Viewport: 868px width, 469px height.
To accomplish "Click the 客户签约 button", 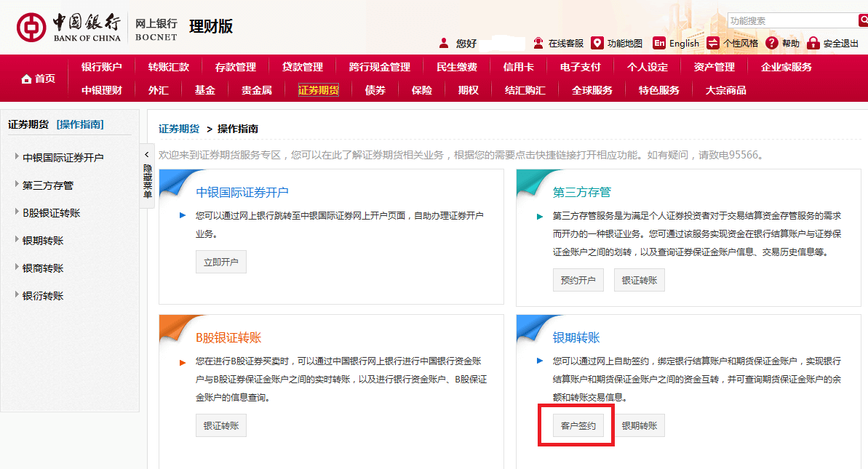I will [578, 426].
